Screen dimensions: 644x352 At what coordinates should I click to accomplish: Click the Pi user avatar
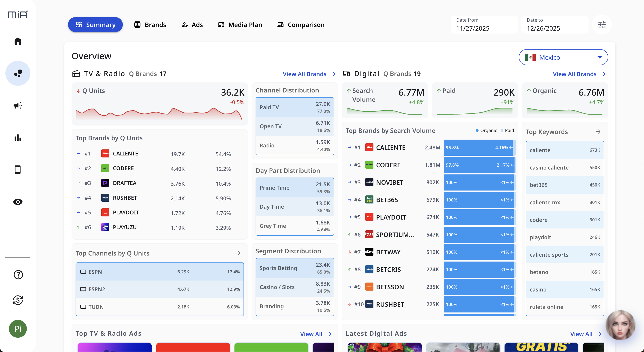(18, 329)
